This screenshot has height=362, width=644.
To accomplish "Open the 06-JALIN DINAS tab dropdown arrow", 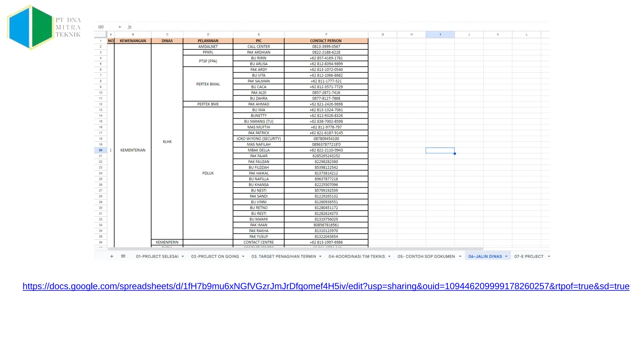I will (x=506, y=256).
